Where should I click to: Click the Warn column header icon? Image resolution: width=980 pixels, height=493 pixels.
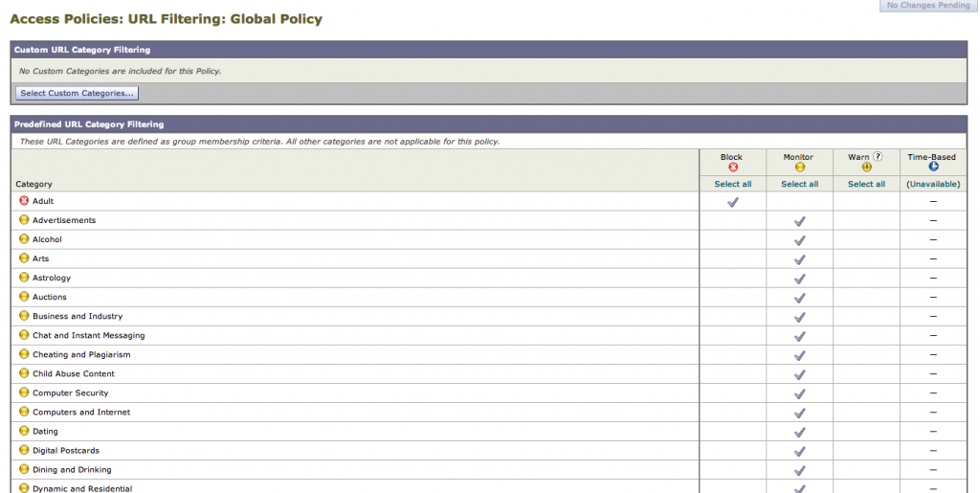point(866,168)
